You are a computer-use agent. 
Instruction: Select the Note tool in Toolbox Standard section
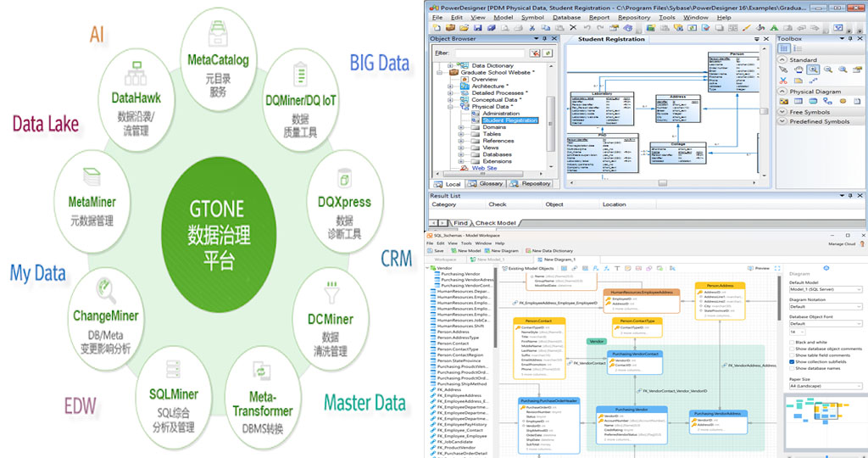pos(798,81)
